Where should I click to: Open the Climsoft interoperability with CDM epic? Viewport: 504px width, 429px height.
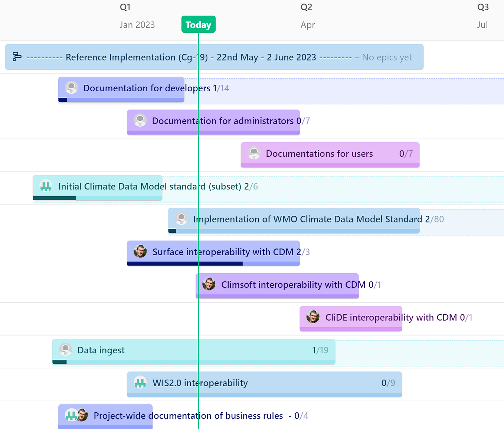[x=293, y=285]
